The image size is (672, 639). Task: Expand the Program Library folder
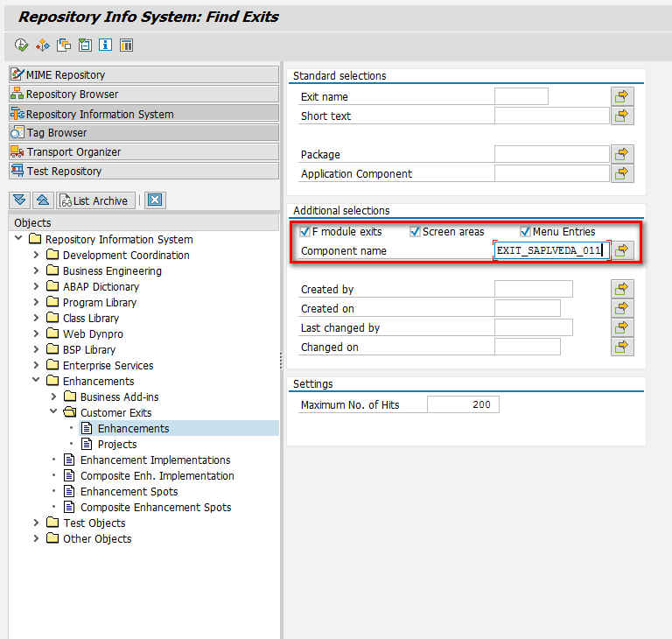point(36,302)
